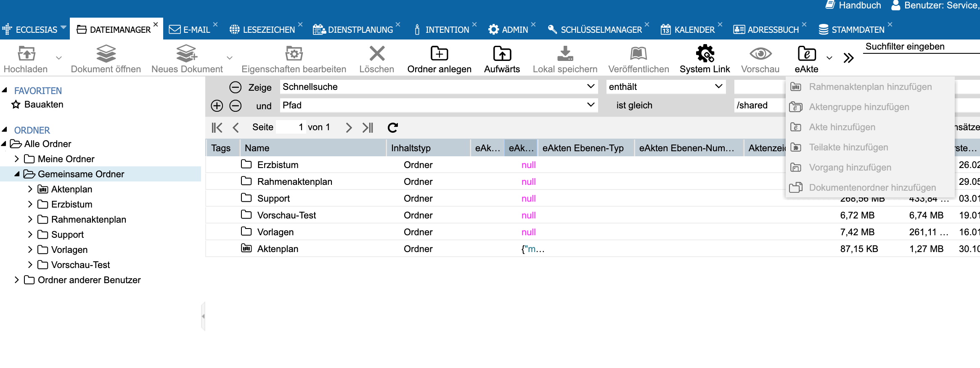
Task: Go to last page icon
Action: pyautogui.click(x=368, y=127)
